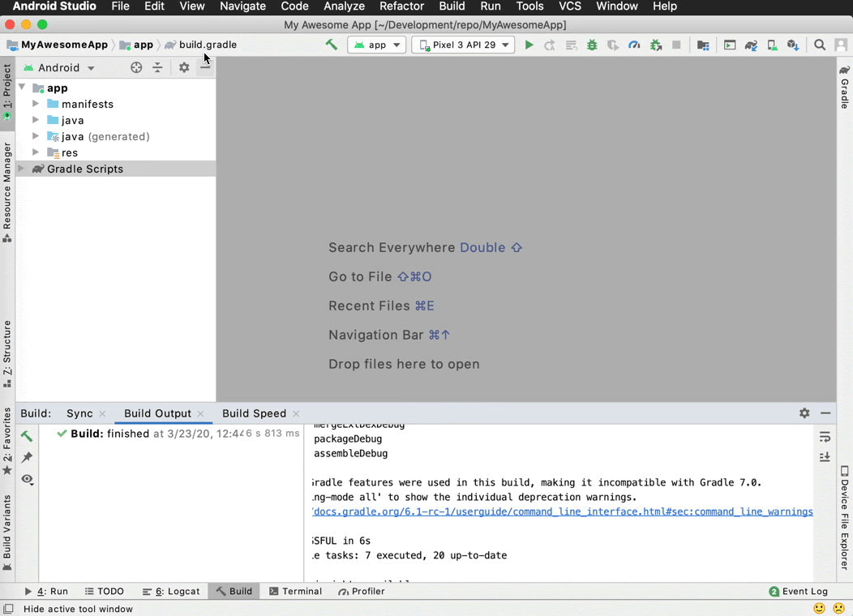Run the app using the green Run icon
The width and height of the screenshot is (853, 616).
point(529,45)
